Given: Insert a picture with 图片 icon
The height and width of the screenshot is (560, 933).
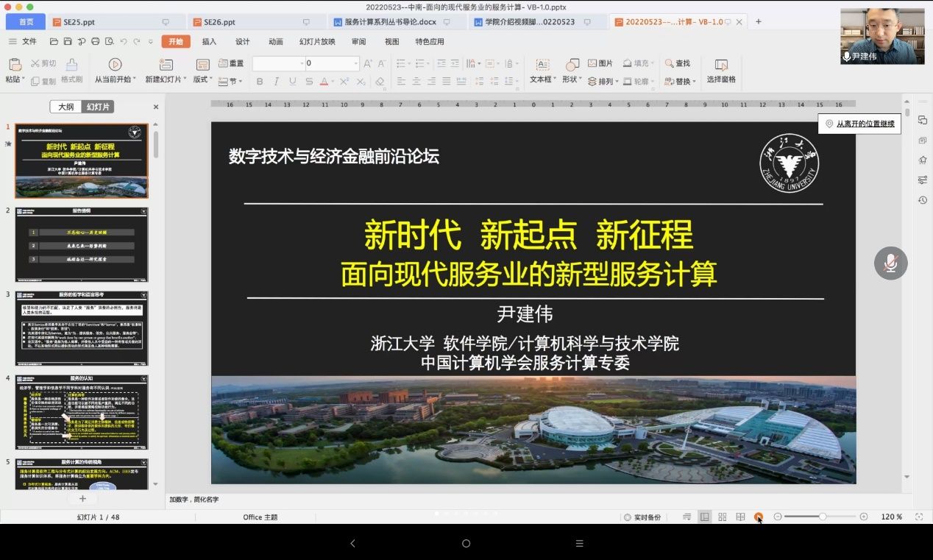Looking at the screenshot, I should point(600,64).
